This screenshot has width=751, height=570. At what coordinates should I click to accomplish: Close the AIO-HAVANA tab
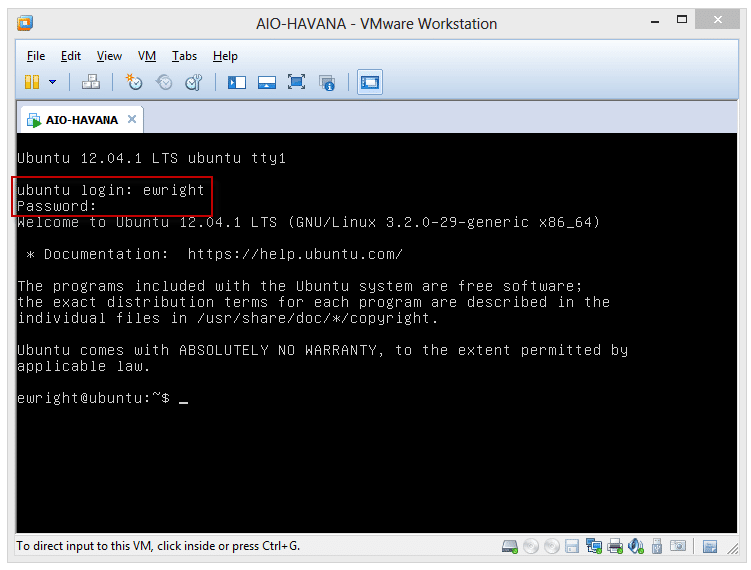coord(132,120)
